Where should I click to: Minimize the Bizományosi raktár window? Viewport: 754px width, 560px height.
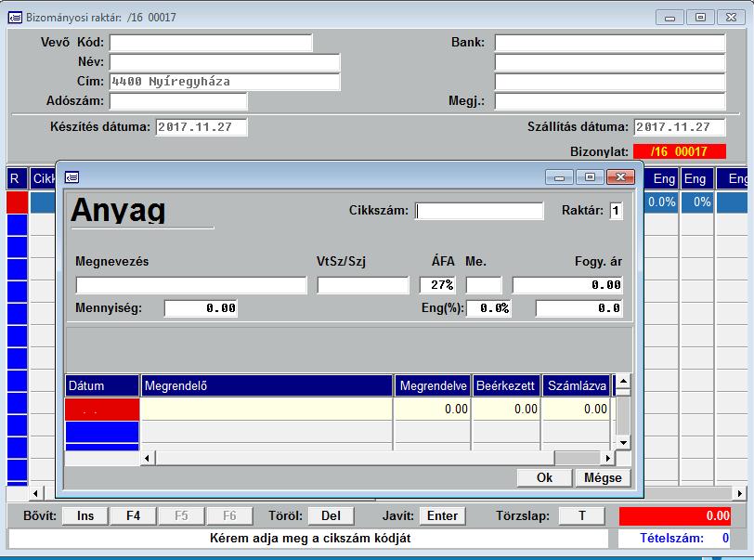click(x=669, y=18)
